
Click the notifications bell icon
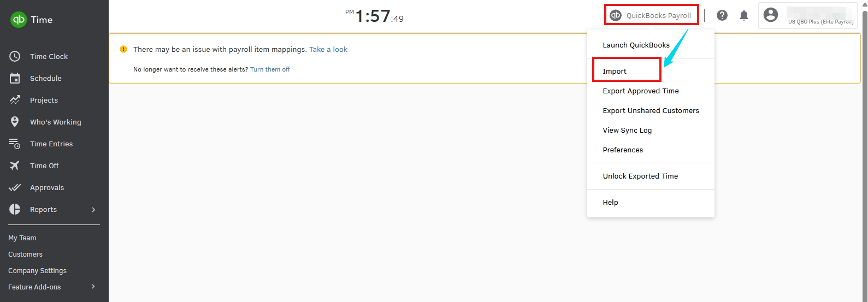coord(744,15)
